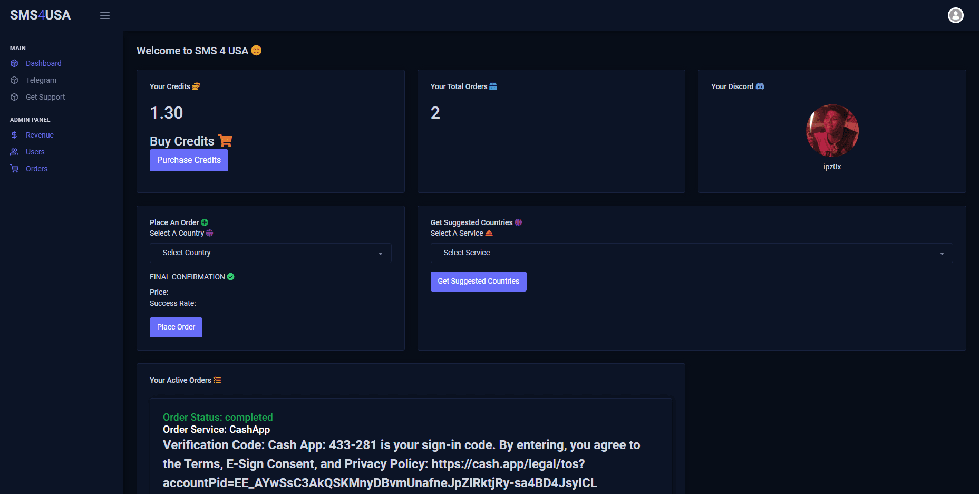Click the dollar sign Revenue icon
This screenshot has width=980, height=494.
14,135
